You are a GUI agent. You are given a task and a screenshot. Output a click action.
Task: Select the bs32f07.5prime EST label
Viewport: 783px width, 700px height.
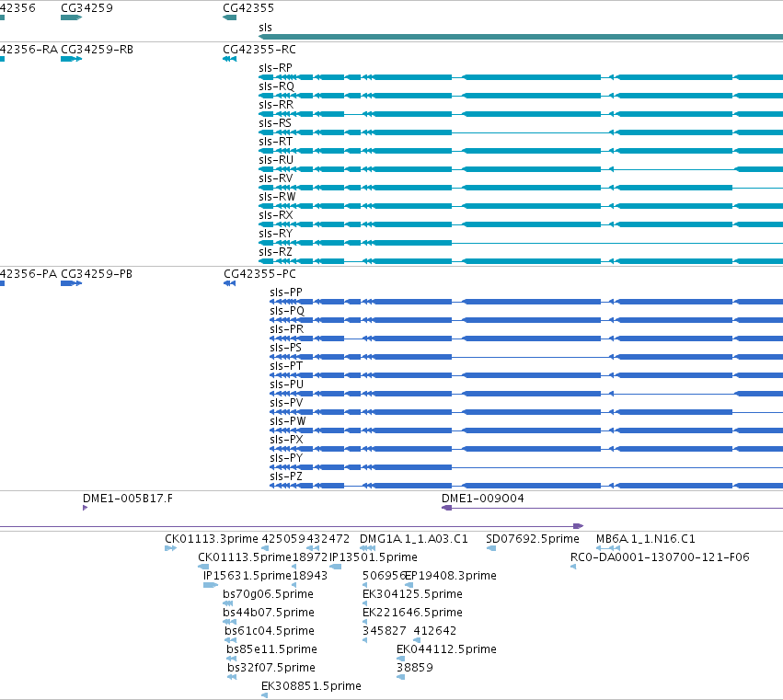pos(271,668)
